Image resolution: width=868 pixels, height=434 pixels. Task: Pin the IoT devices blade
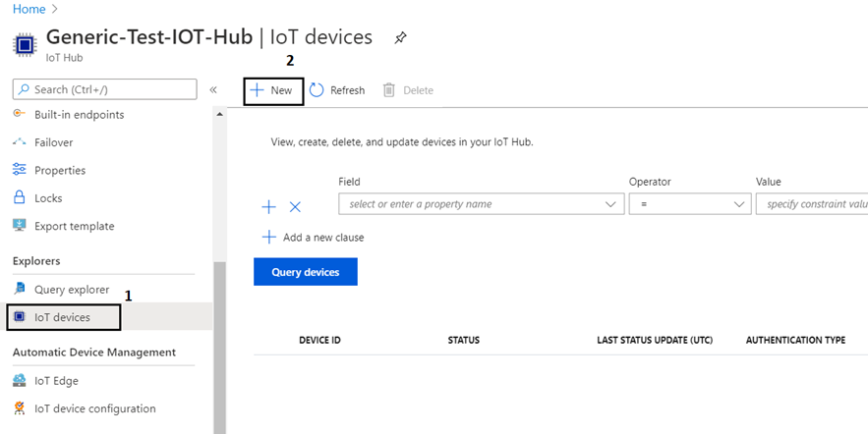(400, 38)
